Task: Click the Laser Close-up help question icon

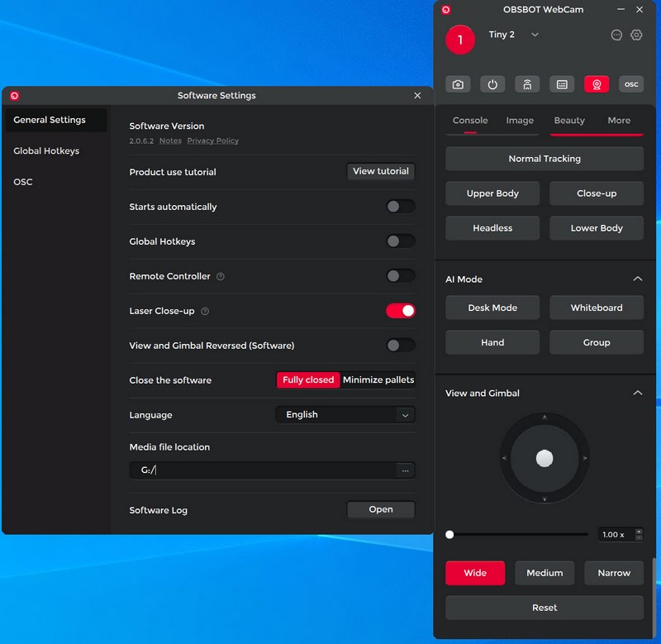Action: (205, 311)
